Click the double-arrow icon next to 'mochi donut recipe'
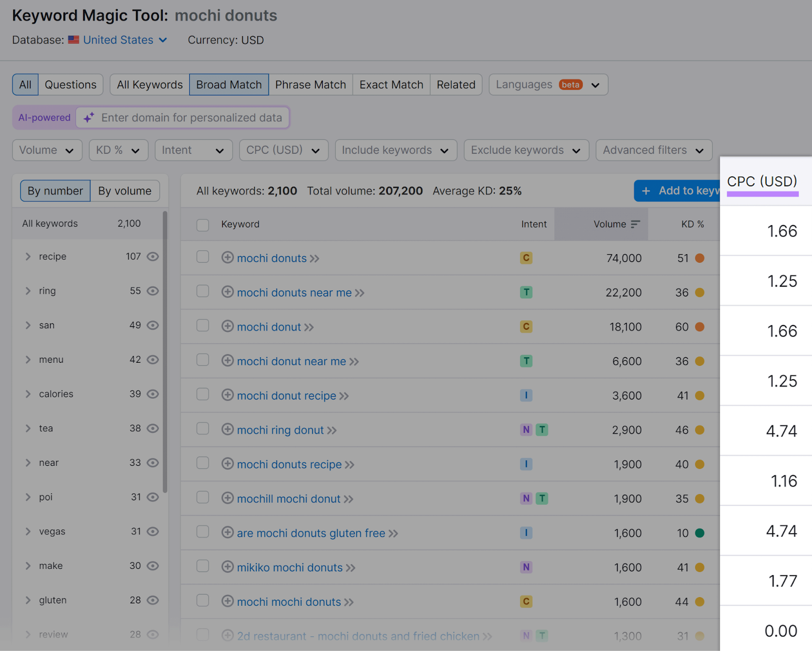 (x=344, y=396)
